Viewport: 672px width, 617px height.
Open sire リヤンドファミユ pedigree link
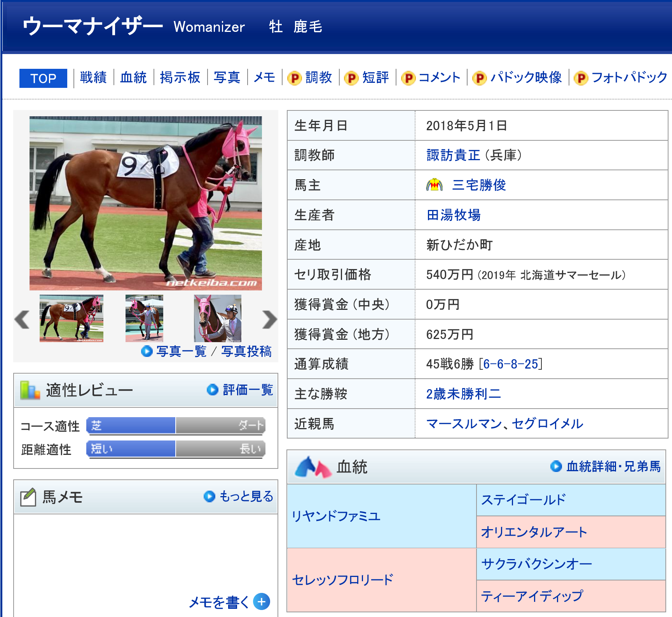click(336, 516)
